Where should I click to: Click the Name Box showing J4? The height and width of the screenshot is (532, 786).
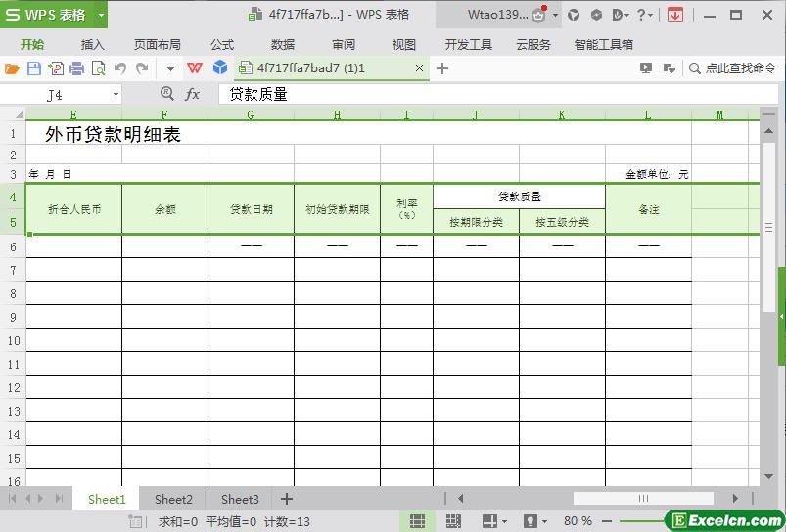pyautogui.click(x=55, y=95)
